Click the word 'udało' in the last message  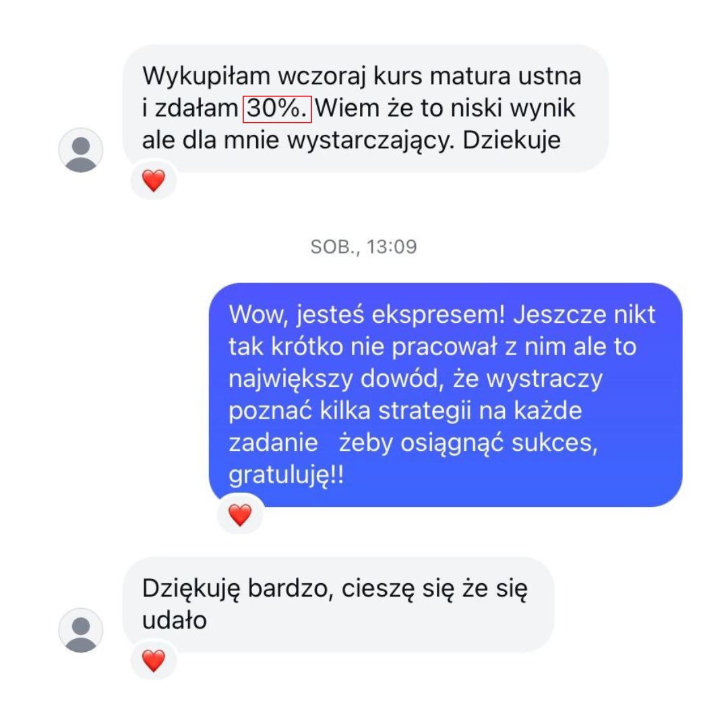(x=175, y=620)
